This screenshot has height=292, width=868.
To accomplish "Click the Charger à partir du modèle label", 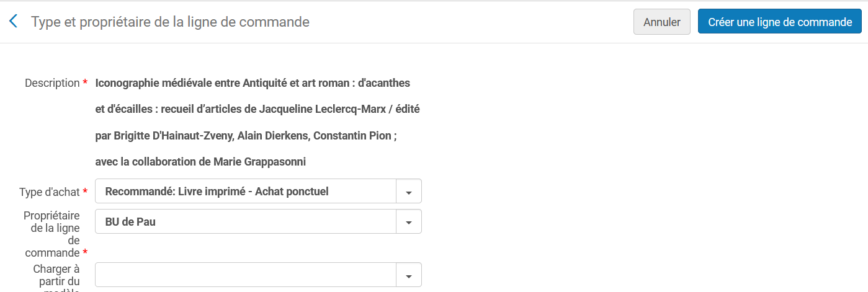I will [56, 277].
